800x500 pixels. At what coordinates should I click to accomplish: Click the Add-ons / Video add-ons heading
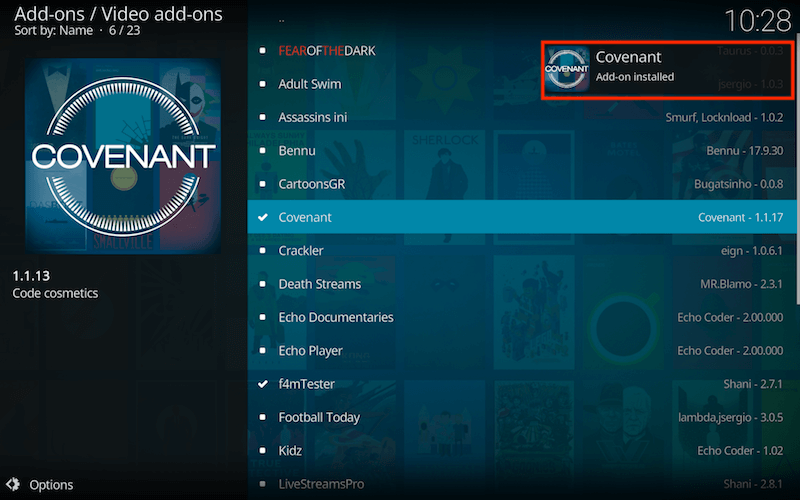pos(118,14)
